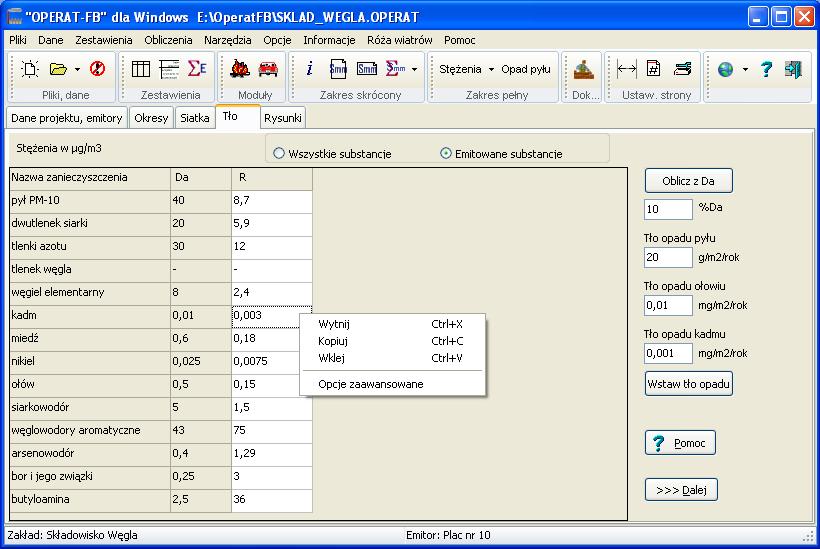Click the Oblicz z Da button

[x=688, y=181]
